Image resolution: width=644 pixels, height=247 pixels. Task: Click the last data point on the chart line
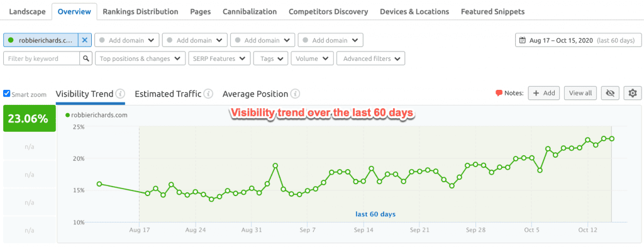coord(611,139)
